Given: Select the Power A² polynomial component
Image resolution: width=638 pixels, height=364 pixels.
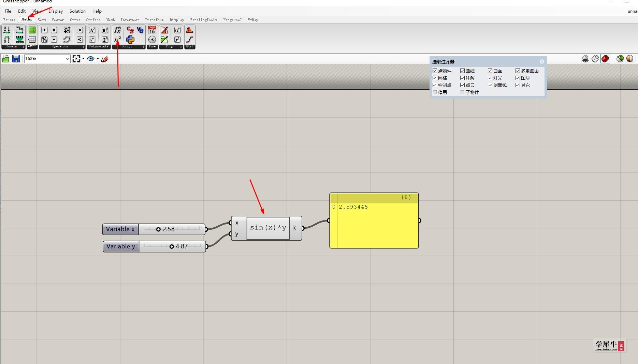Looking at the screenshot, I should coord(92,30).
